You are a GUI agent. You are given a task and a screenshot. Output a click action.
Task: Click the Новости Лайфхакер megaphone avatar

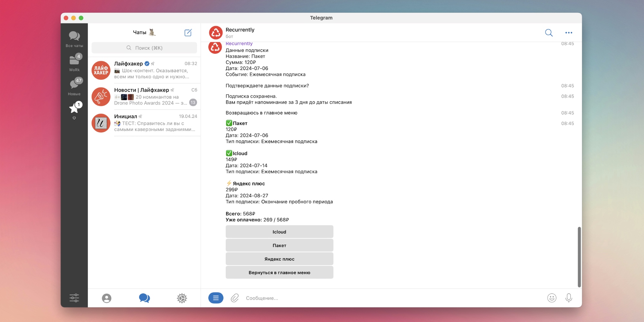coord(101,97)
